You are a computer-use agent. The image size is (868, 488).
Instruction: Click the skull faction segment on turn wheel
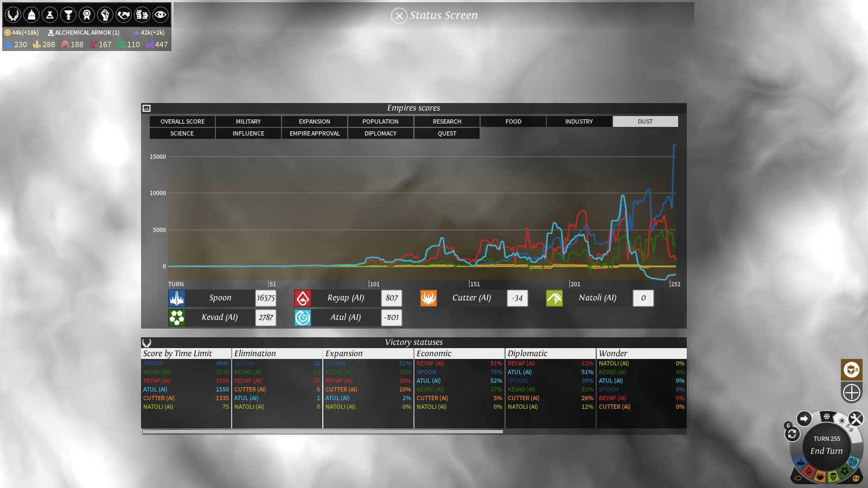pos(833,477)
